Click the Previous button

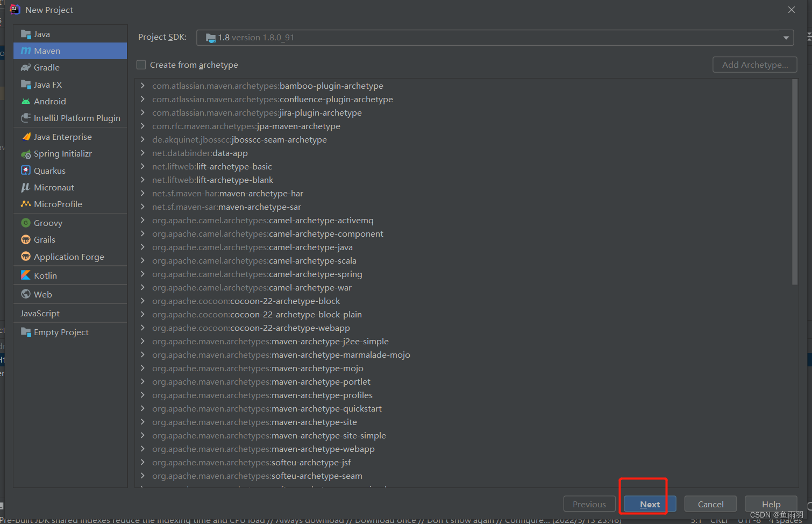pyautogui.click(x=589, y=504)
